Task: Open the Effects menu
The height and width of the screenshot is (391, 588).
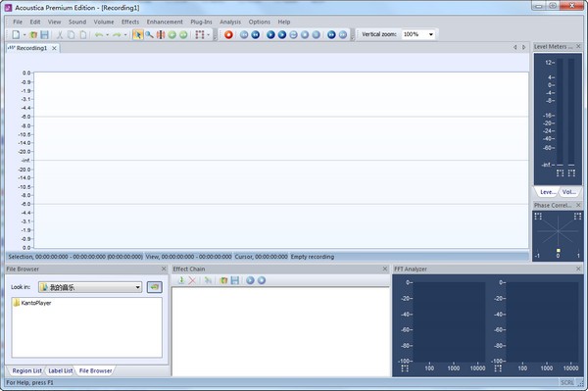Action: pos(130,22)
